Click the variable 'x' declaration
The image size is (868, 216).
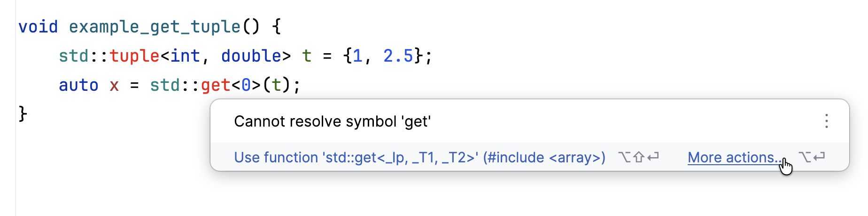tap(114, 85)
